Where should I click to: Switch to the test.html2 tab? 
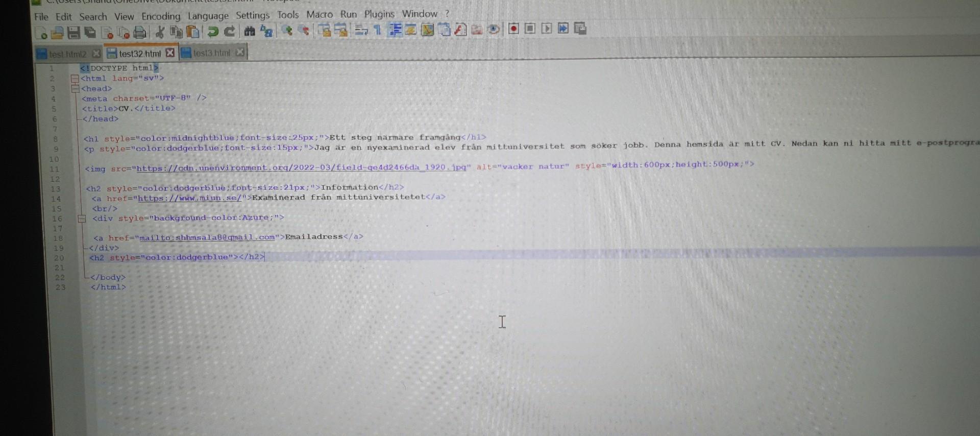67,54
